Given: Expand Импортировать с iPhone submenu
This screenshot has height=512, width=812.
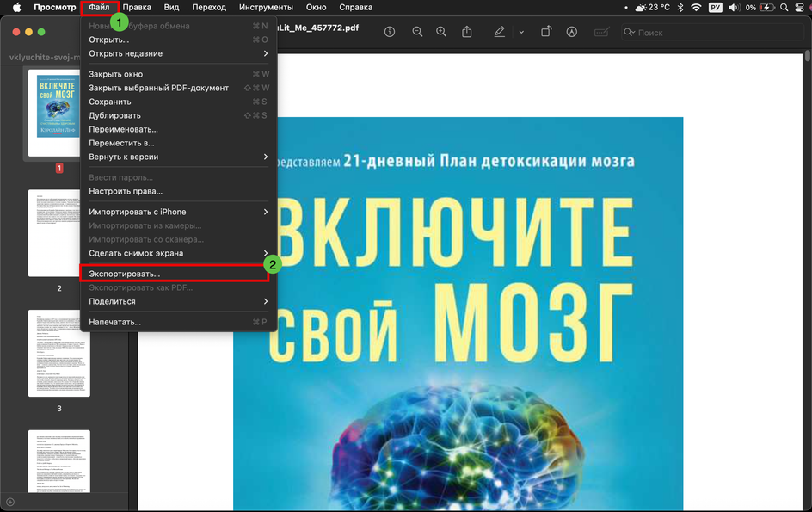Looking at the screenshot, I should [x=178, y=212].
